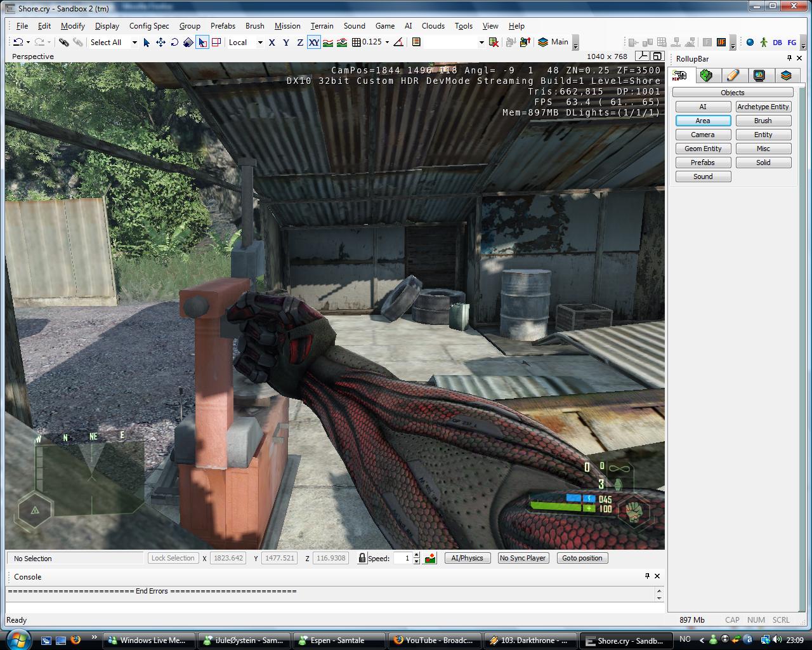
Task: Toggle the grid snap icon
Action: click(357, 42)
